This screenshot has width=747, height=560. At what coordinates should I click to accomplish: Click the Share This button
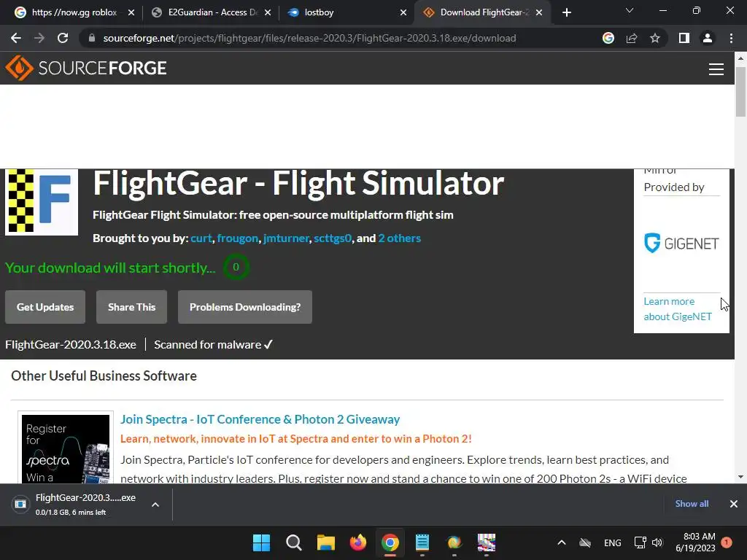(131, 307)
